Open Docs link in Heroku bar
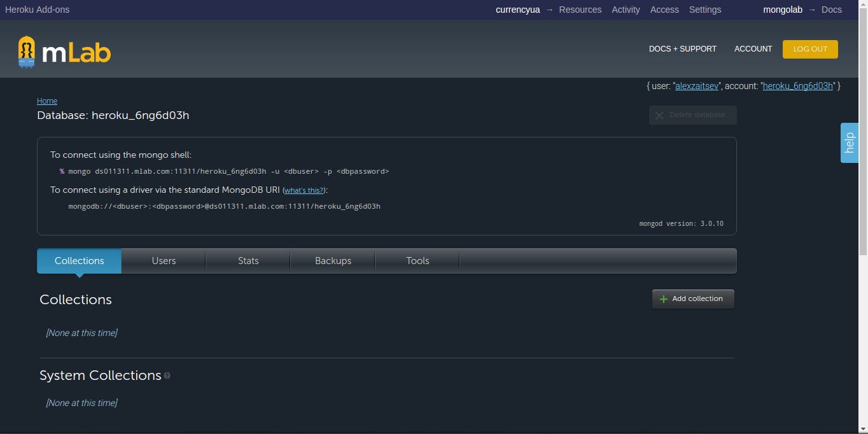868x434 pixels. click(832, 10)
